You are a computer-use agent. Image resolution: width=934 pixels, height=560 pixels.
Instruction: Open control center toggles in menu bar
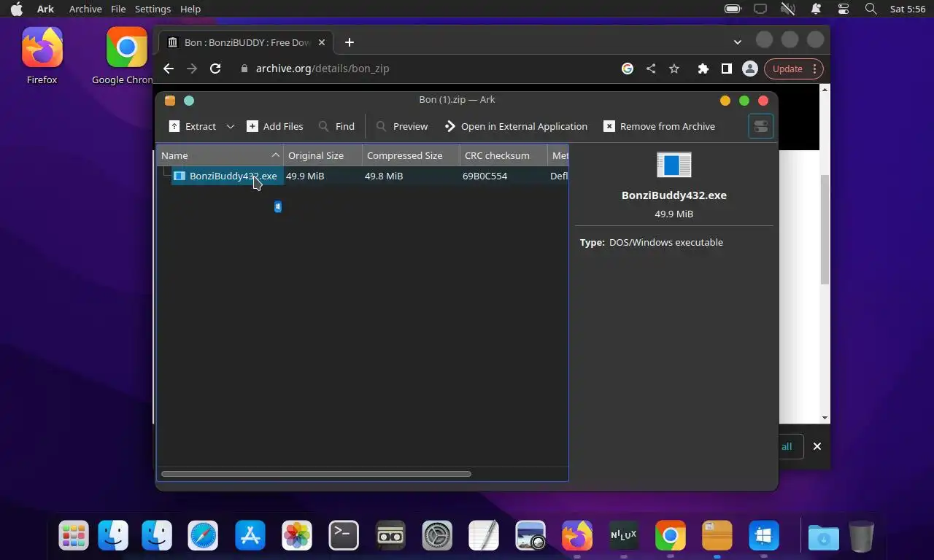click(843, 9)
